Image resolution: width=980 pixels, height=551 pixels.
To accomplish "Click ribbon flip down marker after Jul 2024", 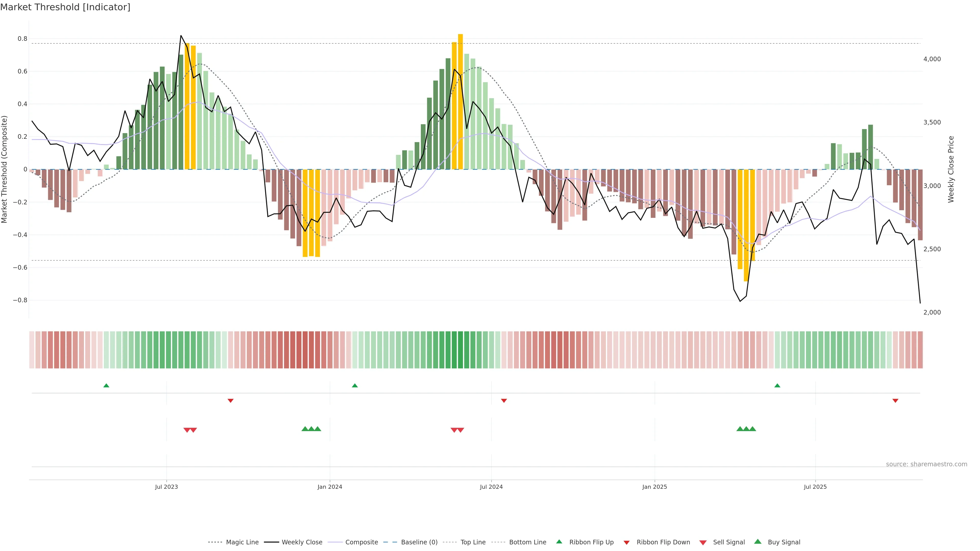I will [x=504, y=401].
